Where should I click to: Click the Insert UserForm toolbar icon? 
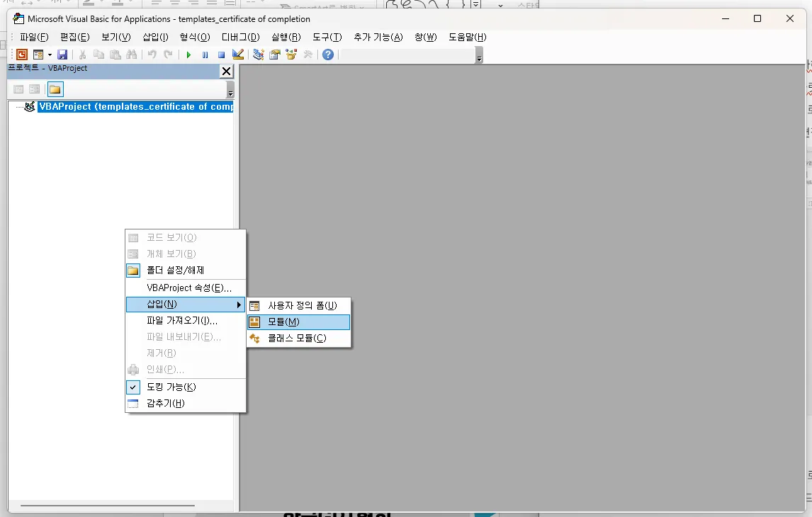pyautogui.click(x=38, y=55)
